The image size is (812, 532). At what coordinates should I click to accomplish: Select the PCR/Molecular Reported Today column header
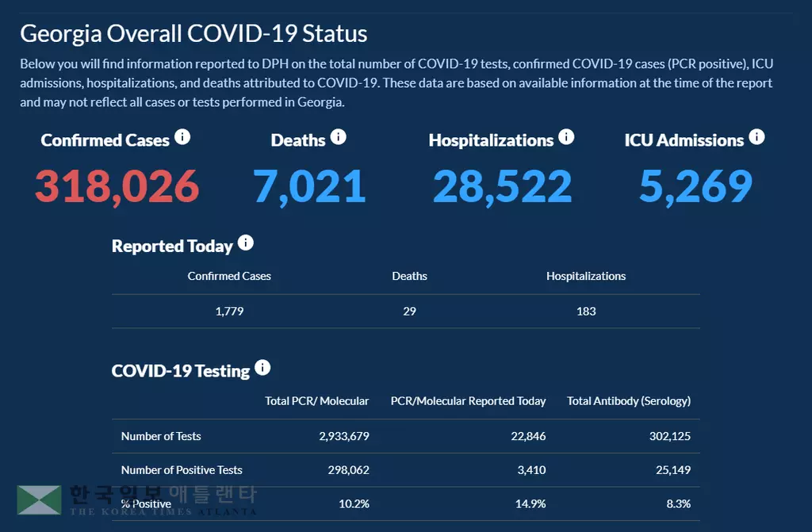(x=468, y=401)
